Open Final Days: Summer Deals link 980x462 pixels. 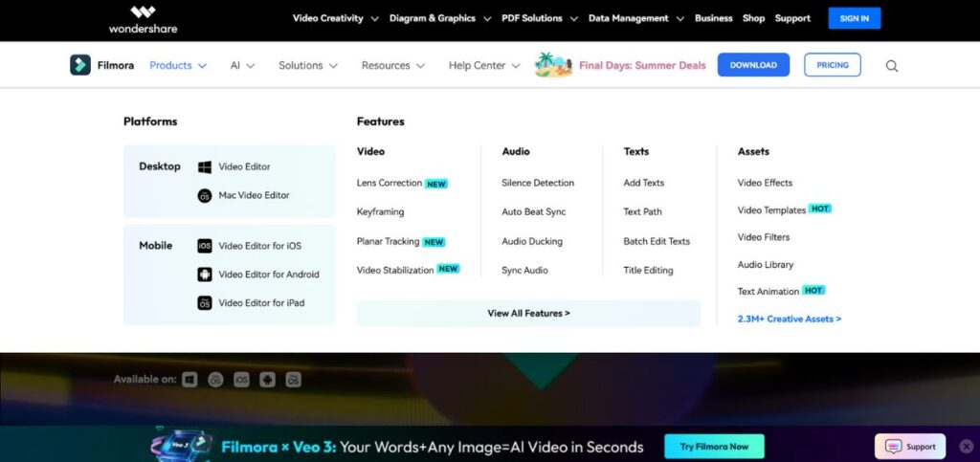(x=642, y=66)
